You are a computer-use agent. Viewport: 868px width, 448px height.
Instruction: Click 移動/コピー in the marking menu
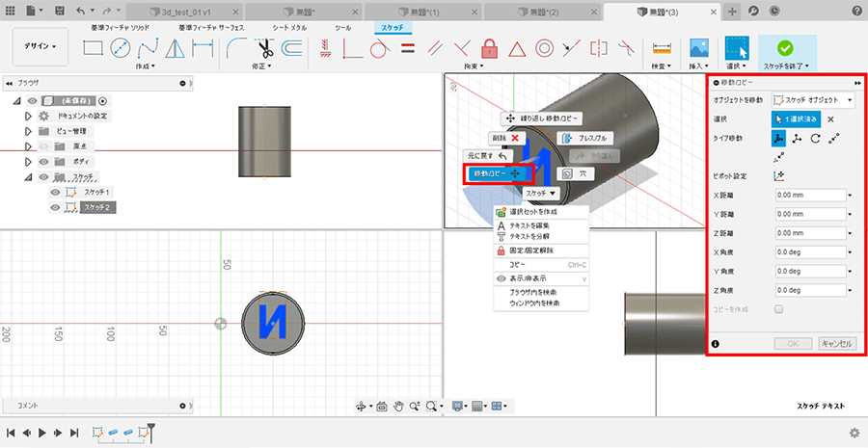tap(496, 173)
